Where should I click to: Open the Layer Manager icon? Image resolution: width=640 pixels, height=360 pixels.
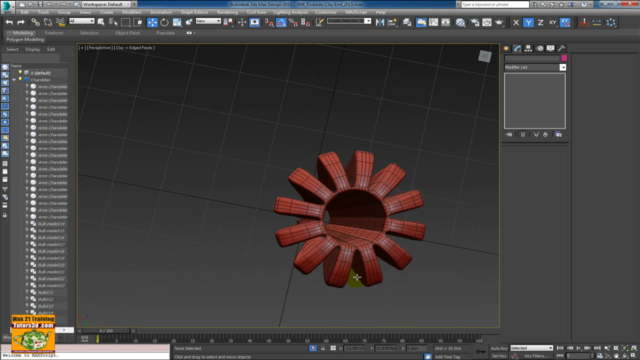(x=407, y=22)
